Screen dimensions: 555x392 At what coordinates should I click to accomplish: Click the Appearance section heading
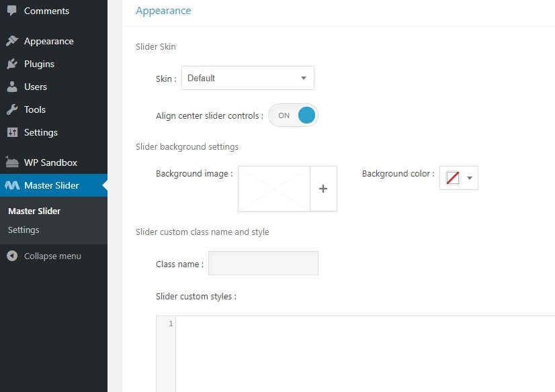tap(163, 11)
